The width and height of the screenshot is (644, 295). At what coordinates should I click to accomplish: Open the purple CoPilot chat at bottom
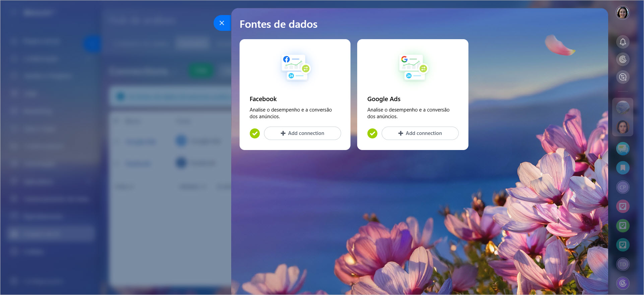click(623, 283)
